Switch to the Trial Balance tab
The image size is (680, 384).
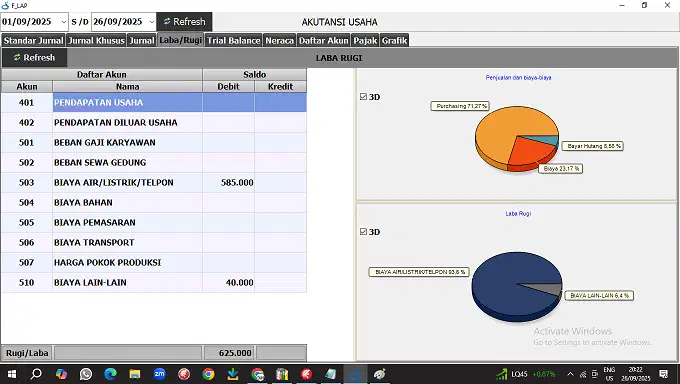tap(233, 40)
